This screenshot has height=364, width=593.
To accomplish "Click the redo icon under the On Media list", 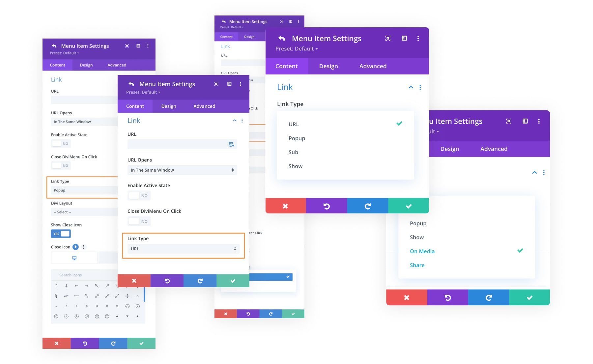I will [x=489, y=298].
